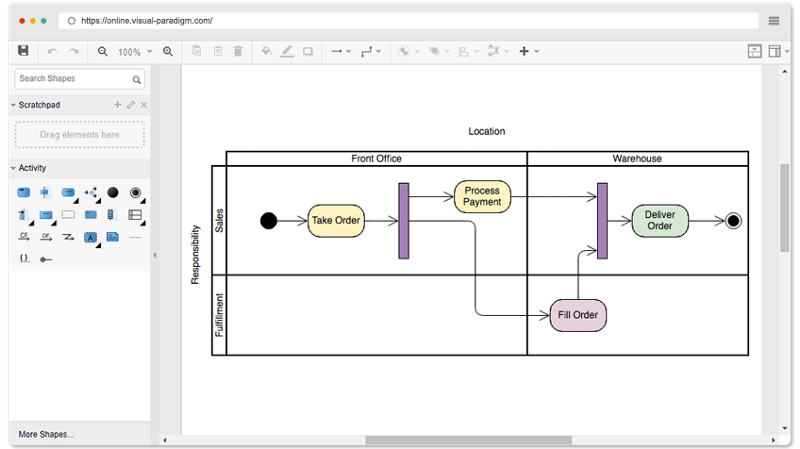
Task: Open the browser hamburger menu
Action: (x=774, y=20)
